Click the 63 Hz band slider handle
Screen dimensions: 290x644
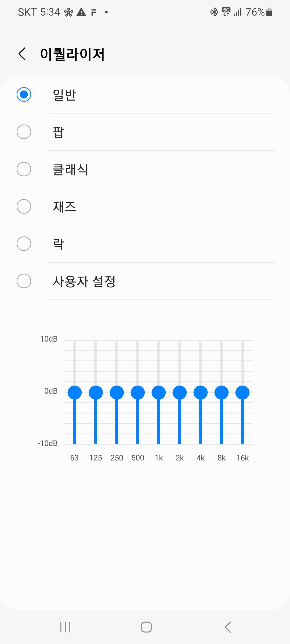75,393
